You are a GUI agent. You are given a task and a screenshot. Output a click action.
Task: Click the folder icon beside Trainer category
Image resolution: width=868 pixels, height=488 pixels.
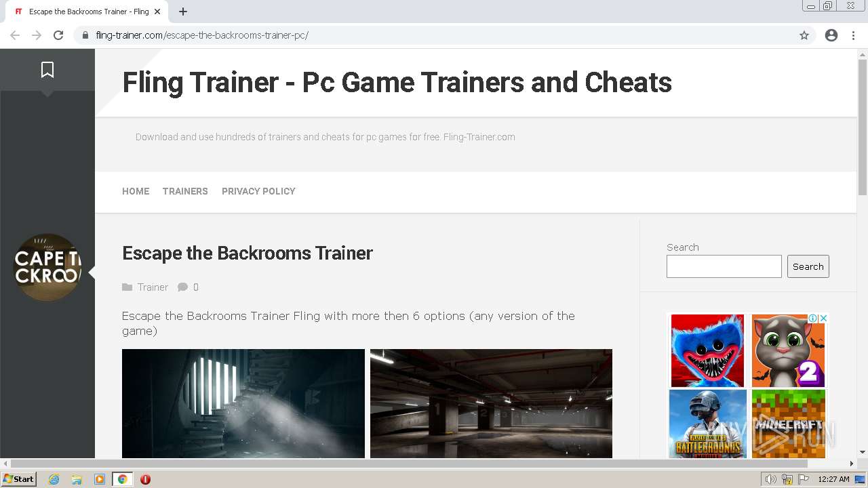click(127, 287)
